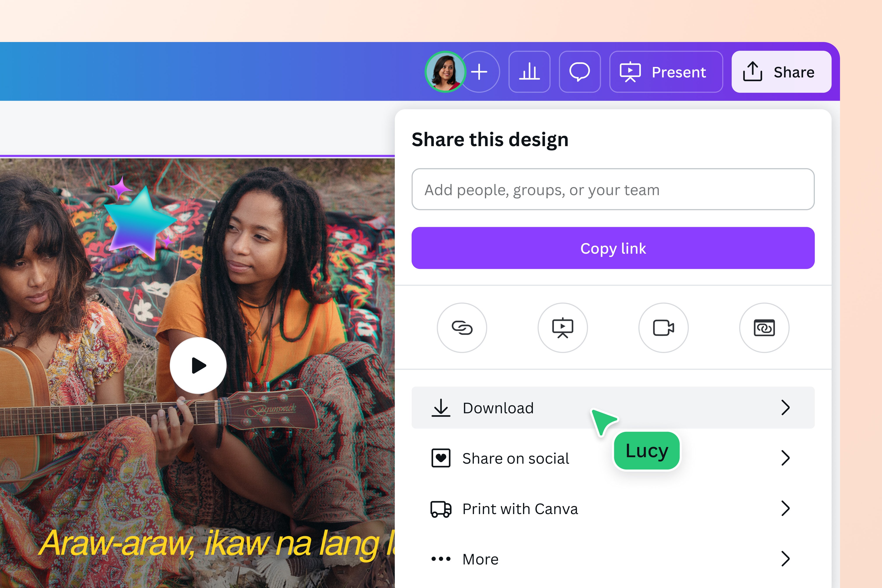This screenshot has height=588, width=882.
Task: Expand the Download options chevron
Action: (786, 408)
